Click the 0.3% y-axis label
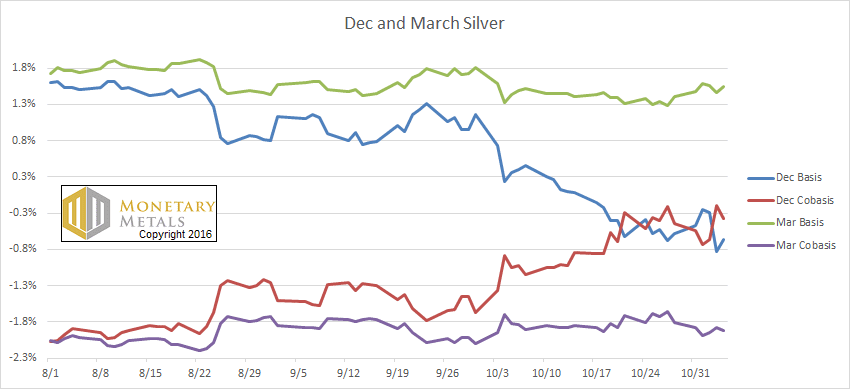 click(x=25, y=177)
